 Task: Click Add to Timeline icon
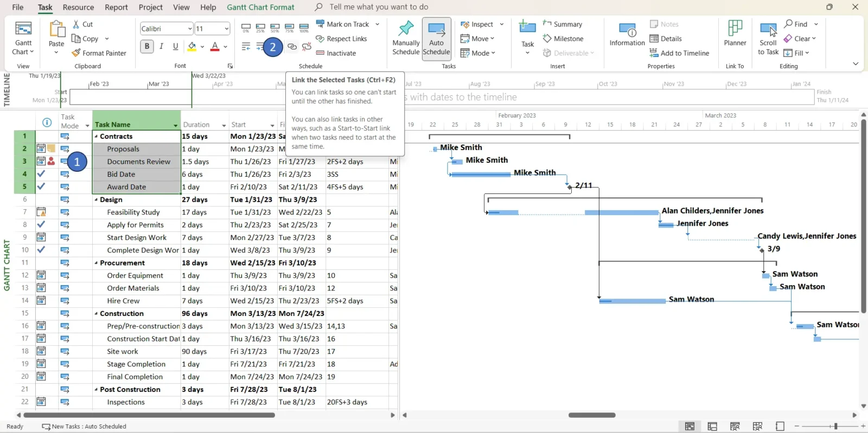(654, 53)
